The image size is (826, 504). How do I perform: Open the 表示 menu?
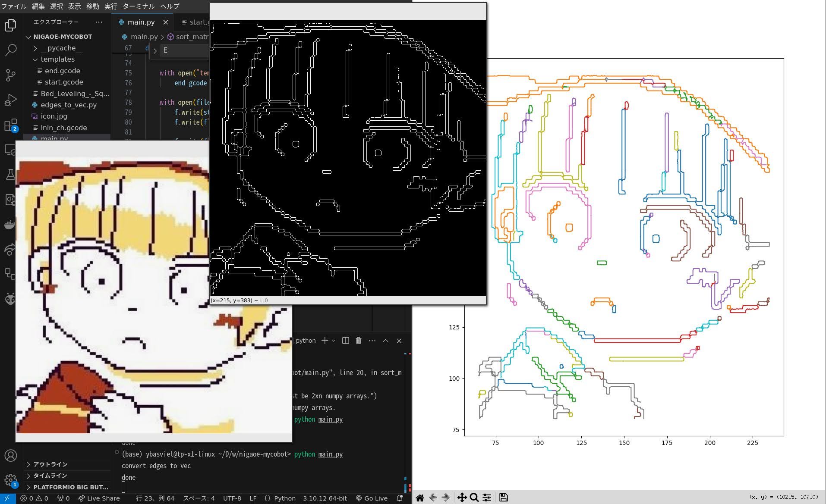[x=74, y=6]
